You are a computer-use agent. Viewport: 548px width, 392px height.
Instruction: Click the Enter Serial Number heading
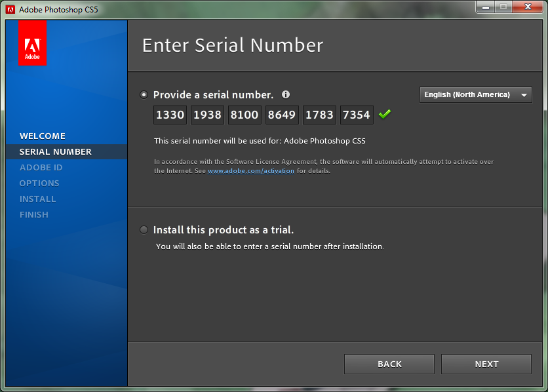point(233,45)
